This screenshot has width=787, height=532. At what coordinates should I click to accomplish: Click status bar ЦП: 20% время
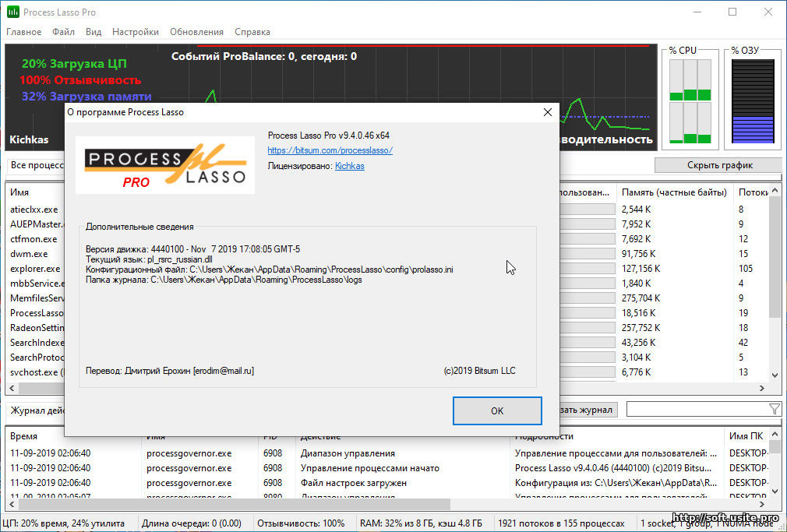[x=63, y=523]
